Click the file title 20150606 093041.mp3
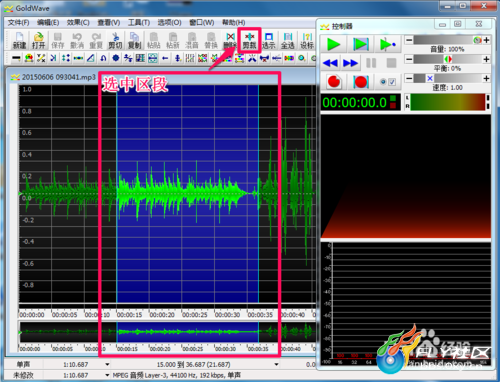 point(59,77)
